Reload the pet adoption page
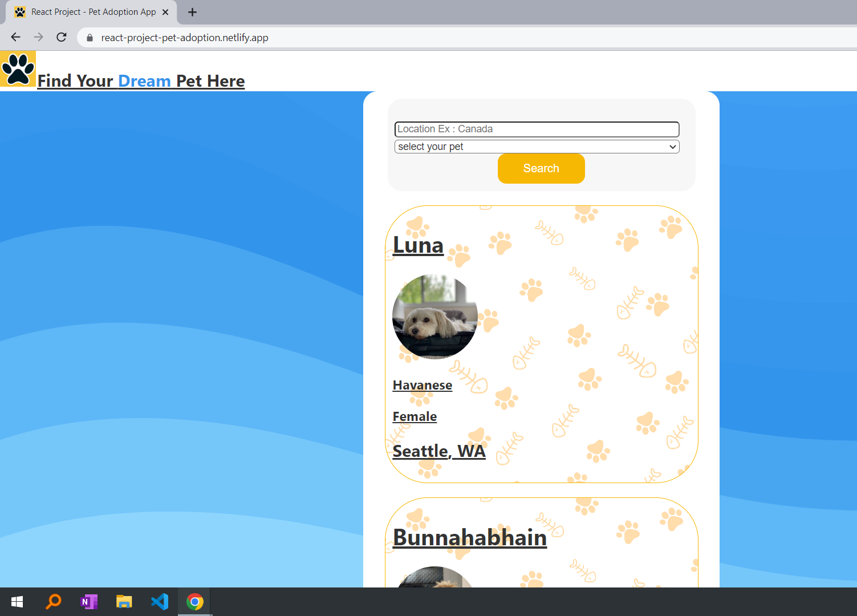 (x=62, y=37)
